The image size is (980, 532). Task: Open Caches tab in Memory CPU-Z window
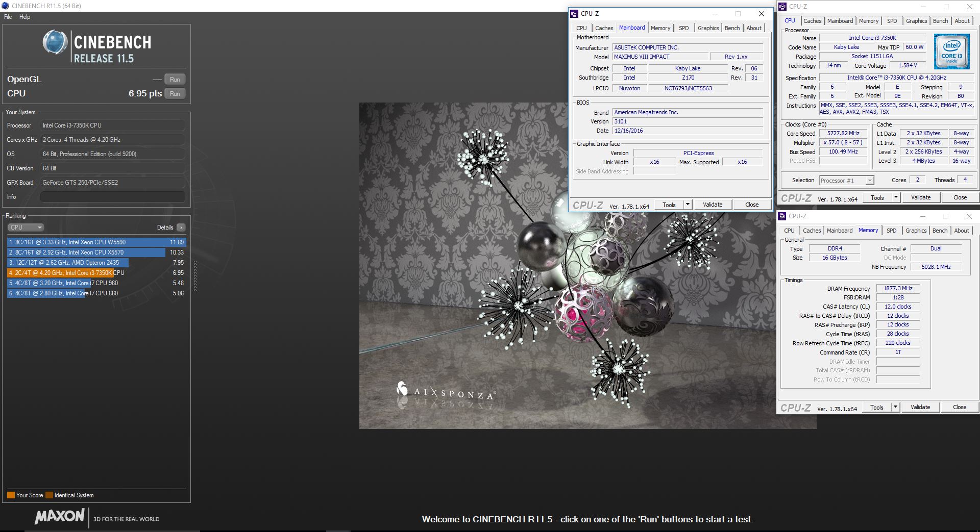pos(812,231)
